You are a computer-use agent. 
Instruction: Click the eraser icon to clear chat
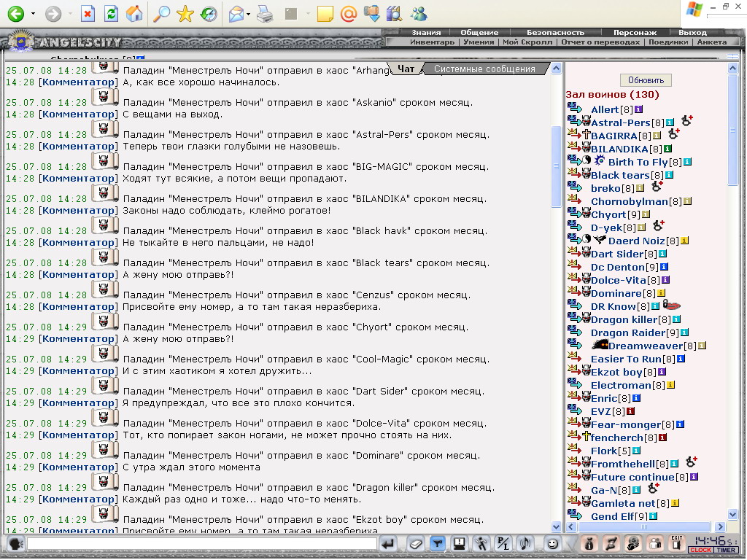[x=415, y=543]
